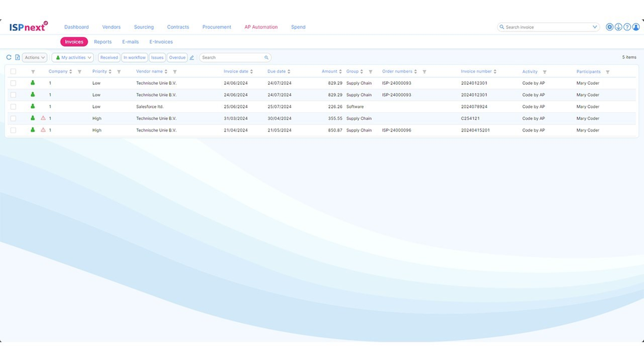Check the first Technische Unie invoice row

pyautogui.click(x=13, y=82)
